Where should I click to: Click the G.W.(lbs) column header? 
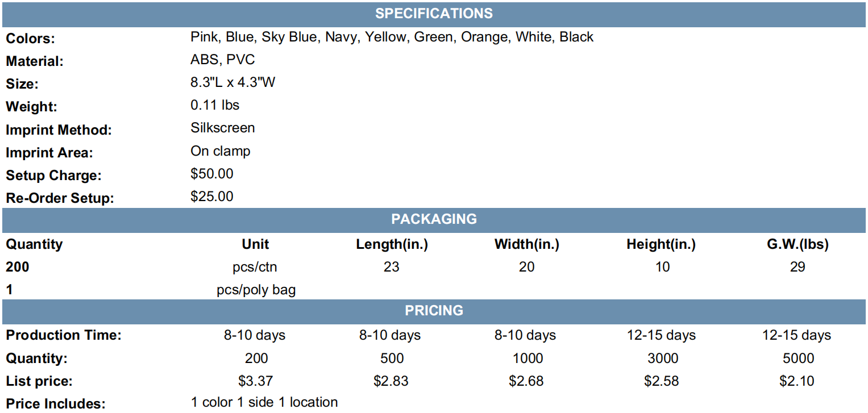798,245
